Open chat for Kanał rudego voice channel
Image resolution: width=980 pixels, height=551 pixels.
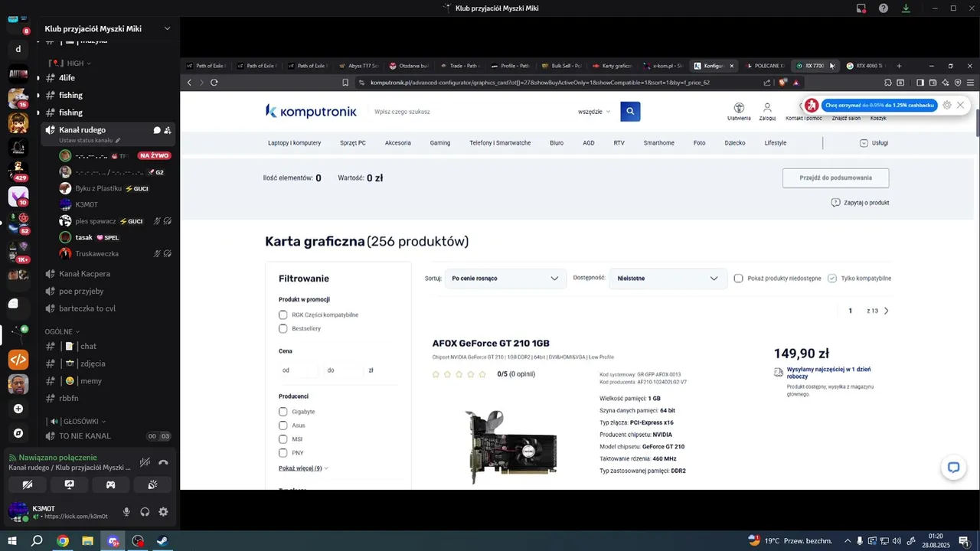[156, 130]
